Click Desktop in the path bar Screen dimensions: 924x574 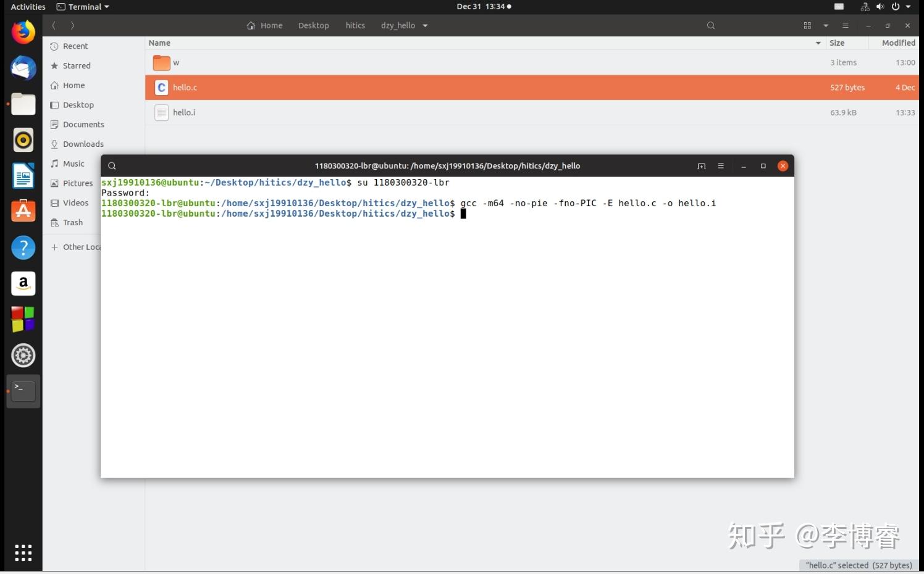point(314,25)
